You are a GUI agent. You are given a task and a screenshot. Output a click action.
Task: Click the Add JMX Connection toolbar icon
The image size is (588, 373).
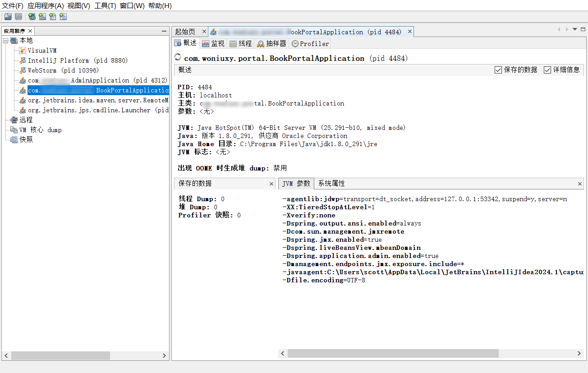[42, 17]
